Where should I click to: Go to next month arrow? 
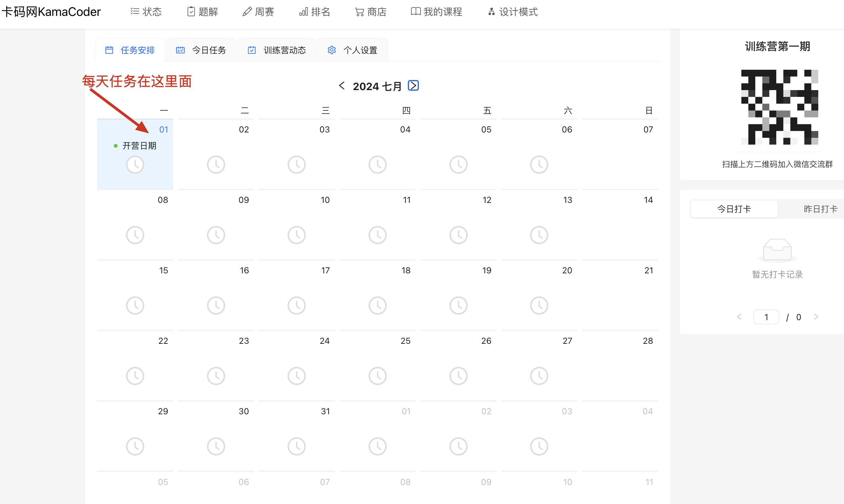(x=413, y=86)
